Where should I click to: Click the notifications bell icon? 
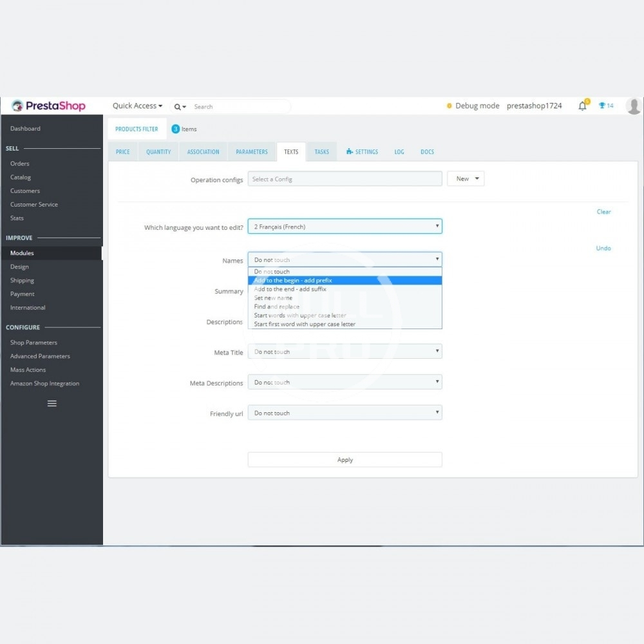click(x=582, y=106)
